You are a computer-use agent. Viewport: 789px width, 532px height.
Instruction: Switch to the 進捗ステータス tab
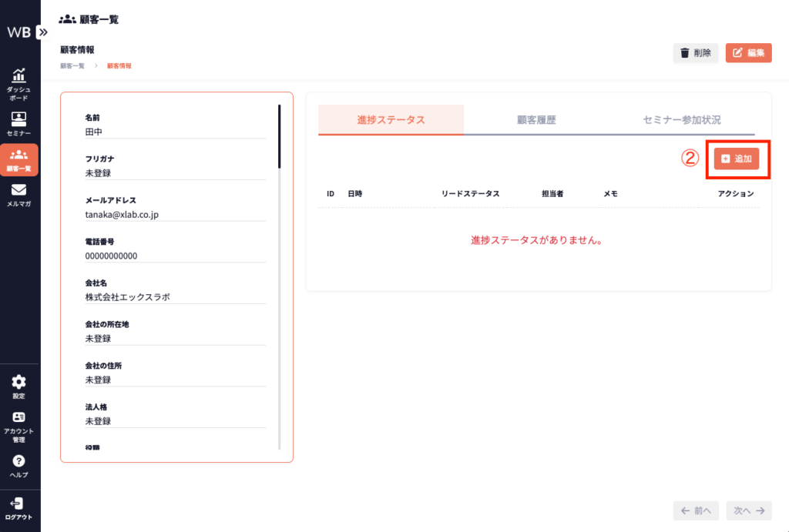tap(391, 120)
